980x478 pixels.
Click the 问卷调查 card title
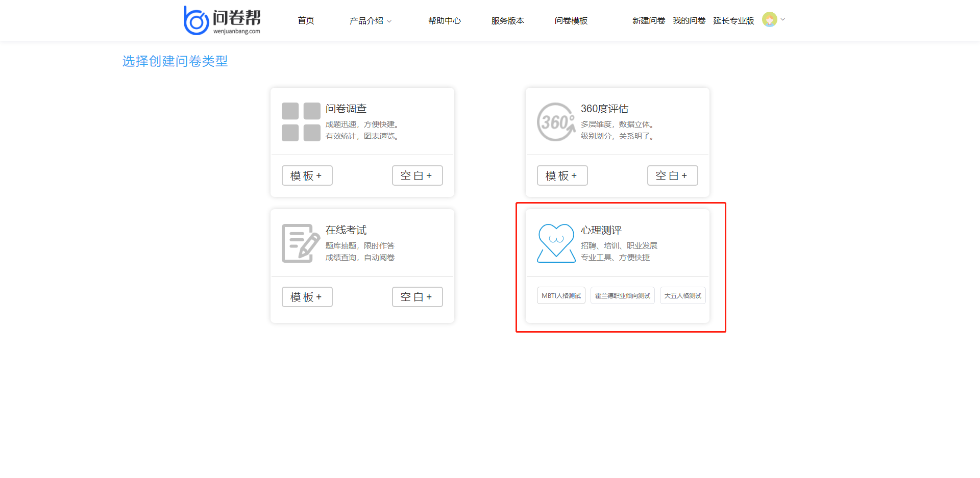pos(346,109)
